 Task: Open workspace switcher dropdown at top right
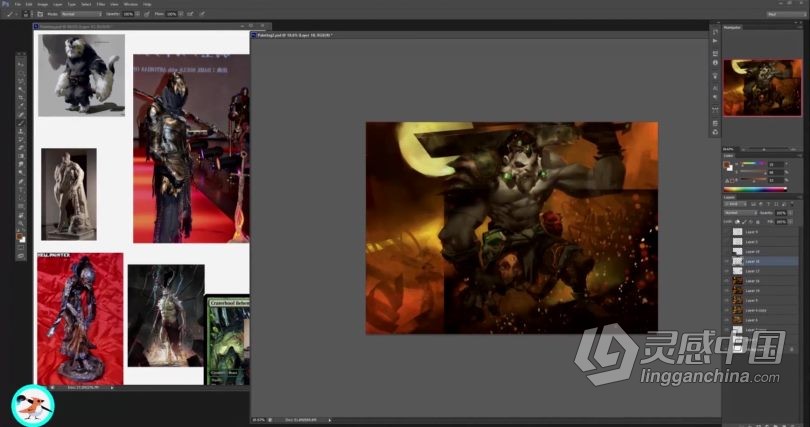(786, 14)
